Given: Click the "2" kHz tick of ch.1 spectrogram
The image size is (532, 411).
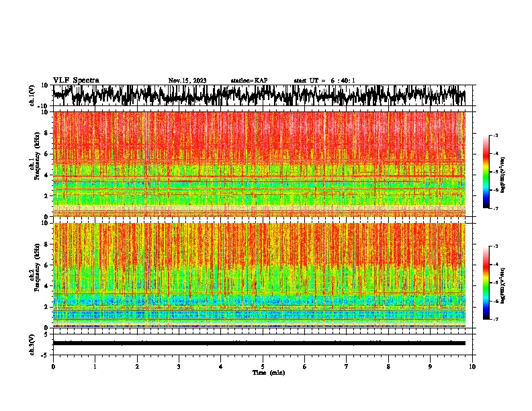Looking at the screenshot, I should pos(47,195).
